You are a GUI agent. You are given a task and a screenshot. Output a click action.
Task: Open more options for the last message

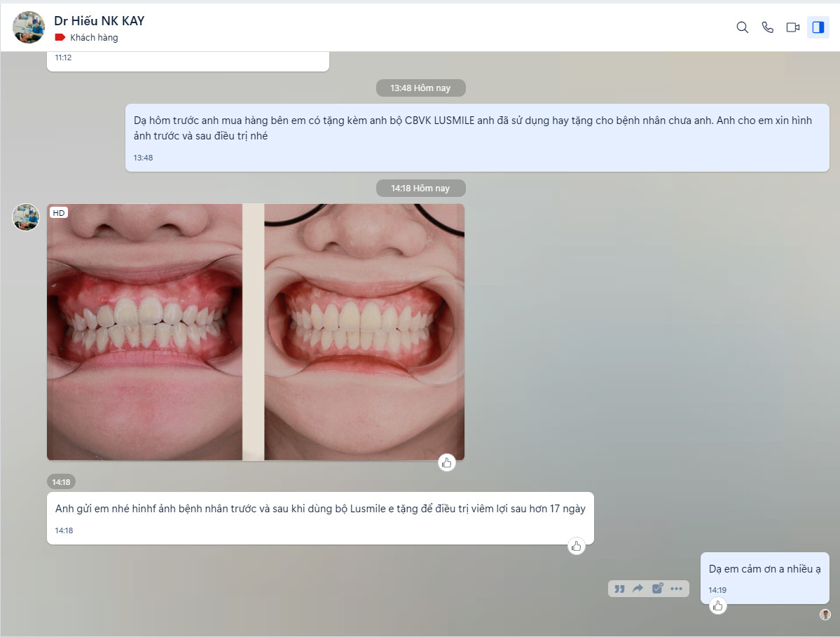point(676,589)
